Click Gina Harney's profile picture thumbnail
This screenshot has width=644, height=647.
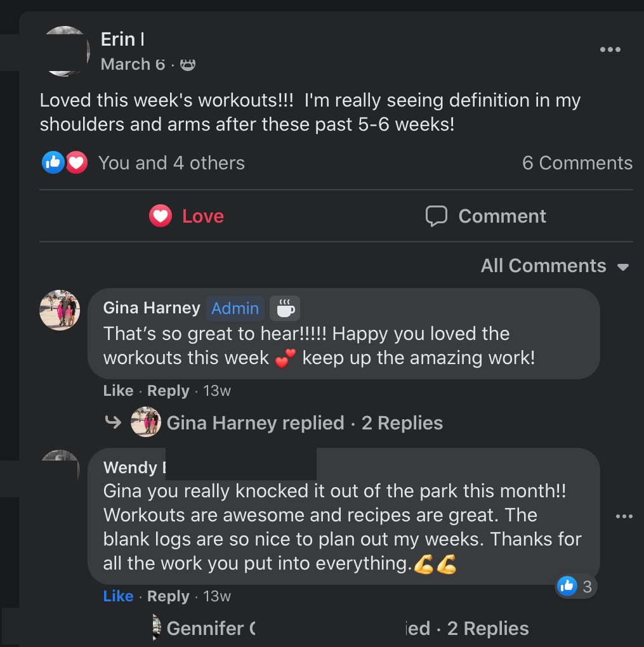coord(60,310)
